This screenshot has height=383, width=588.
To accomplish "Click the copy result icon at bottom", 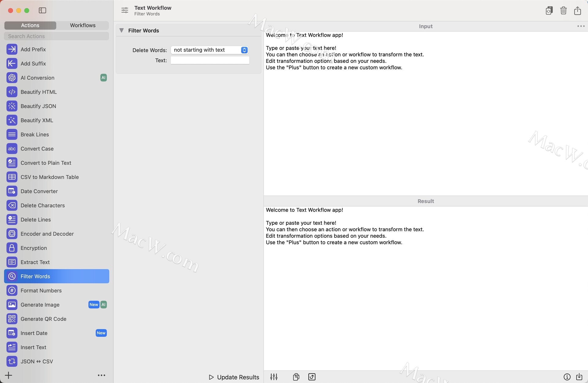I will (x=296, y=377).
